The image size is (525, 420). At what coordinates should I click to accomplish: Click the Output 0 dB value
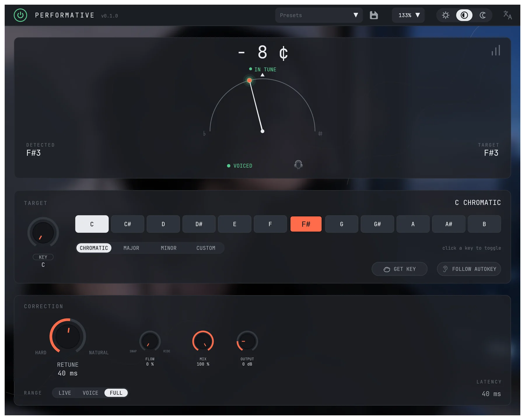(247, 364)
